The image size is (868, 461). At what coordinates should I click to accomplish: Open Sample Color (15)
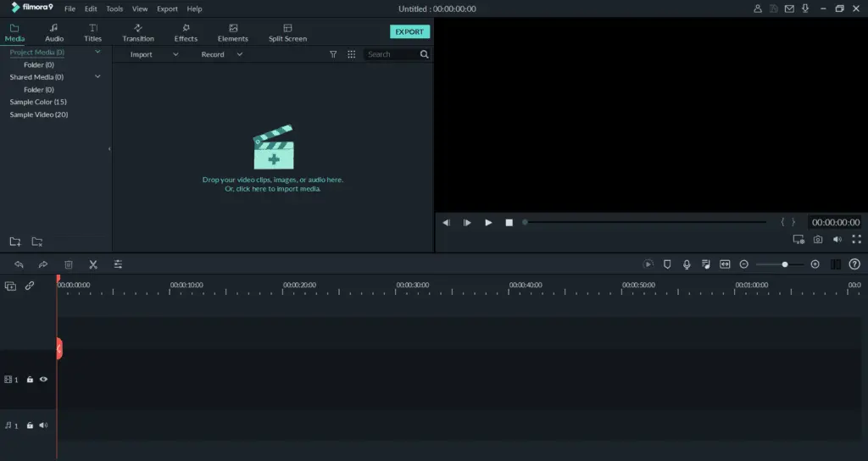tap(38, 102)
